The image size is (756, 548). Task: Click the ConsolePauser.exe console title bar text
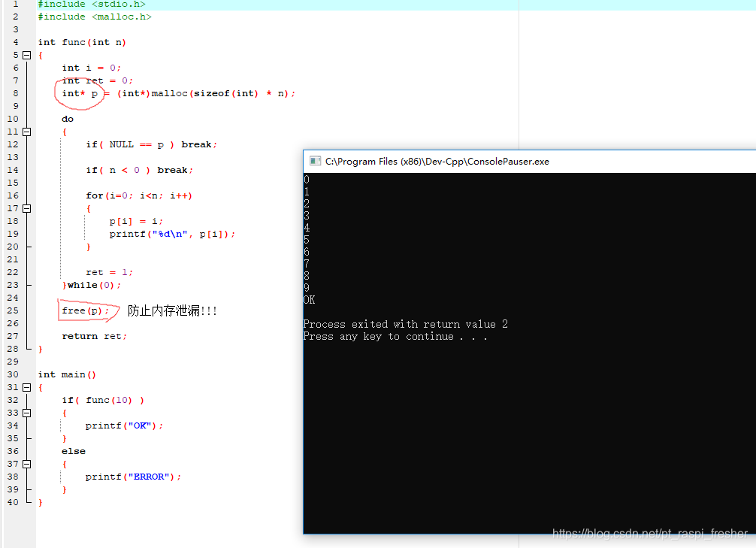click(437, 162)
